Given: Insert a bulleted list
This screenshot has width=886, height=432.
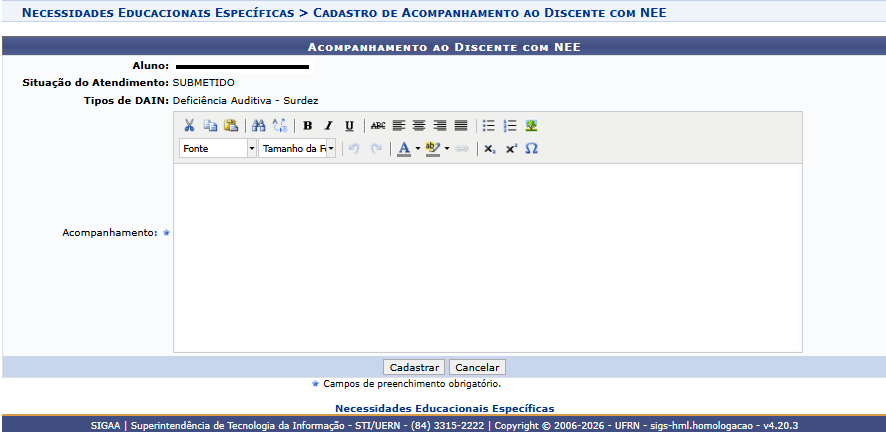Looking at the screenshot, I should (x=489, y=125).
